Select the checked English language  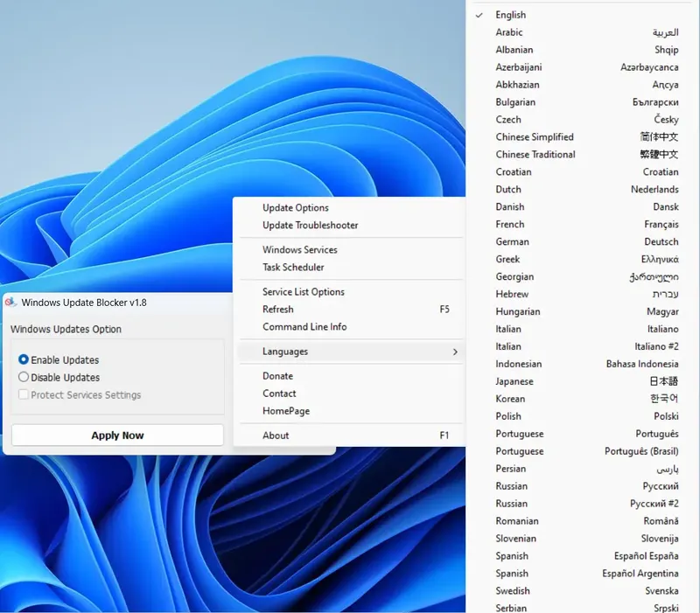pos(583,15)
